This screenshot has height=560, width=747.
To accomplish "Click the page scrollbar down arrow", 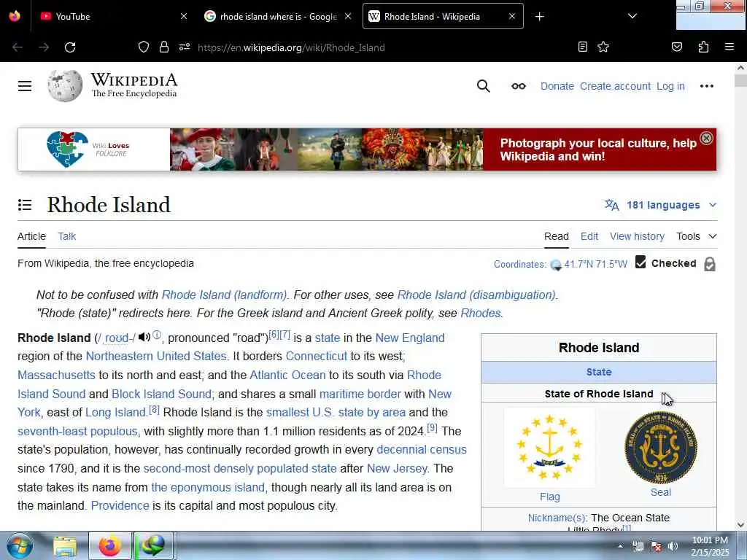I will (740, 525).
